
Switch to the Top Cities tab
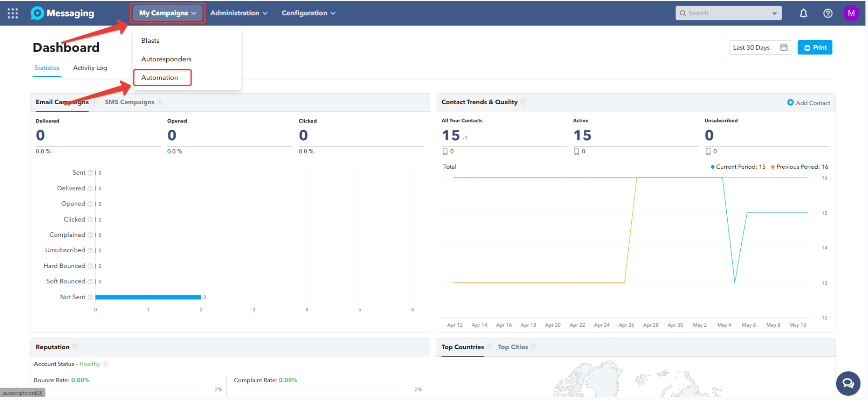point(512,347)
